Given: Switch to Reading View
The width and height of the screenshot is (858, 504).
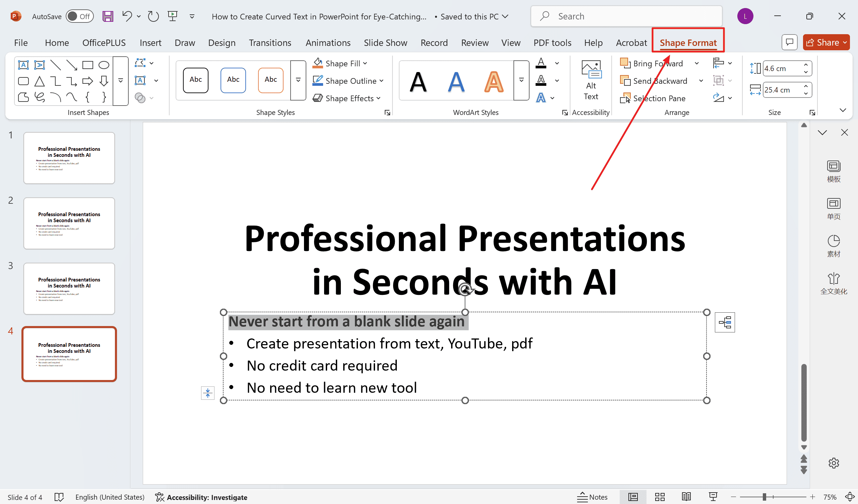Looking at the screenshot, I should (x=686, y=497).
